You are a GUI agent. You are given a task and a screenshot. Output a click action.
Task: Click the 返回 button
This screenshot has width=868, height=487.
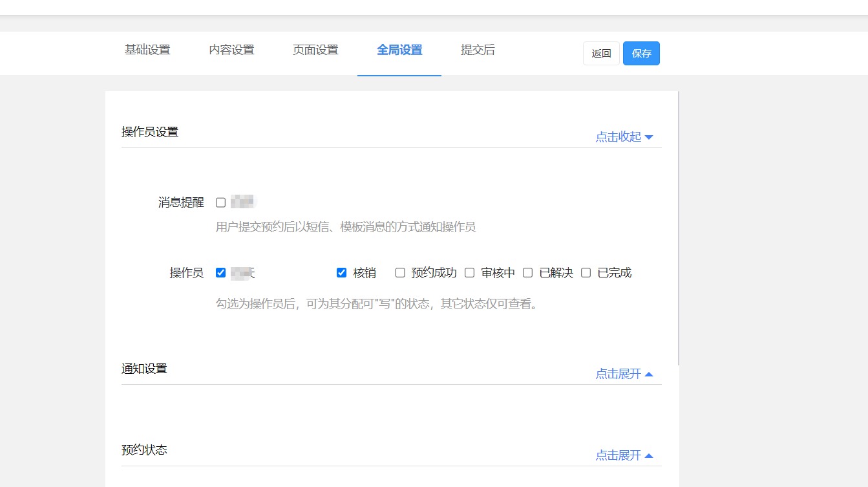tap(601, 54)
